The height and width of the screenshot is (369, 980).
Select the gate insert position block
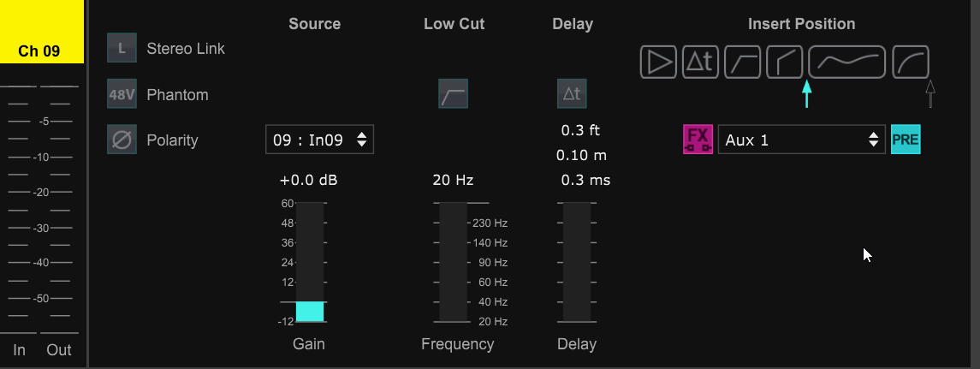[784, 62]
